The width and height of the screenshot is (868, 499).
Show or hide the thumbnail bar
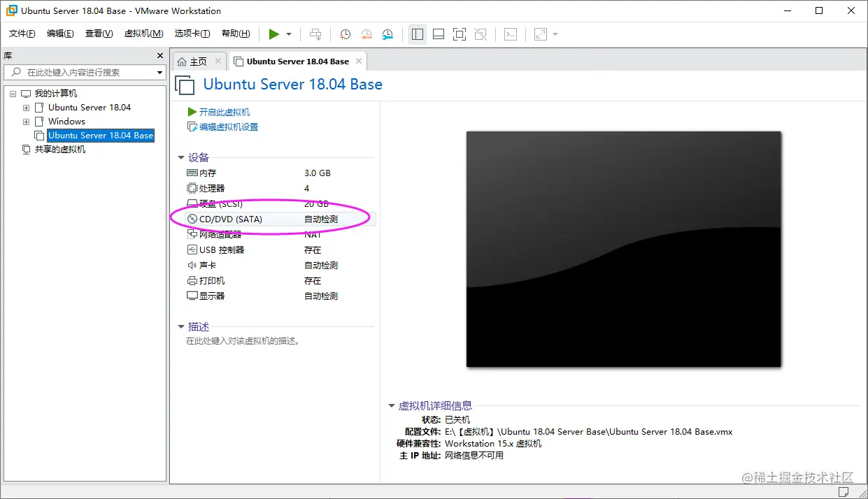click(438, 34)
